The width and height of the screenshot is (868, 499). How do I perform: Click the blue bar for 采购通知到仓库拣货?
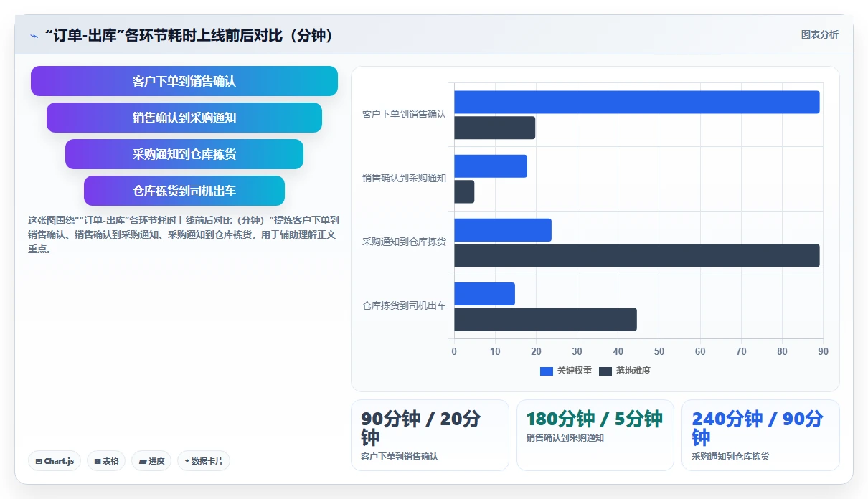(502, 230)
